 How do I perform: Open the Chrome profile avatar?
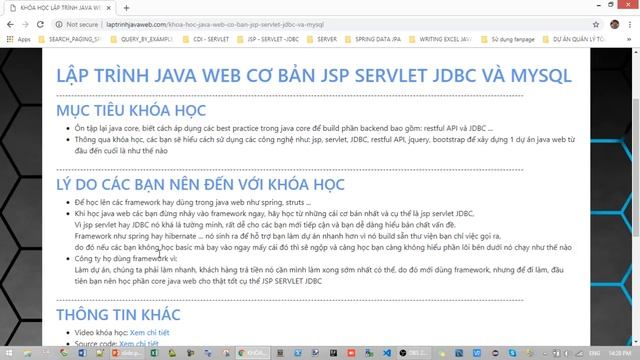pos(614,24)
